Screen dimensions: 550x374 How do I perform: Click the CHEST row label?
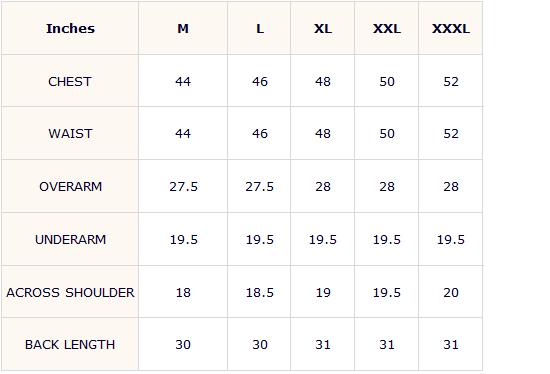click(70, 81)
